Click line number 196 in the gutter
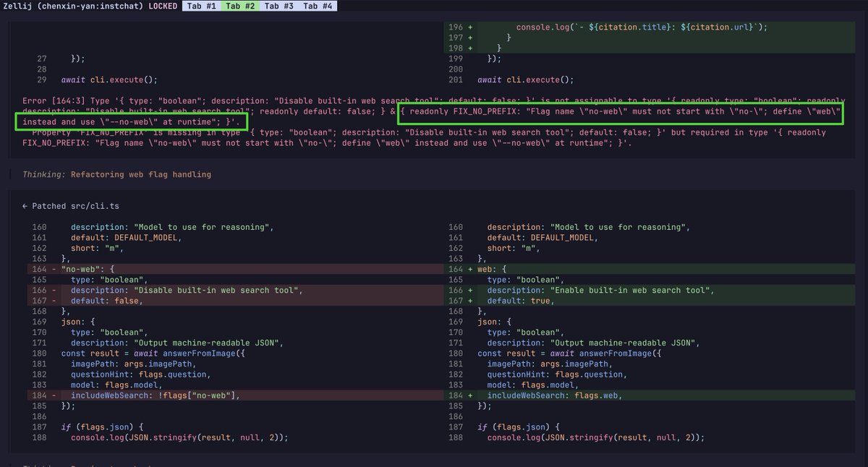 pyautogui.click(x=456, y=27)
